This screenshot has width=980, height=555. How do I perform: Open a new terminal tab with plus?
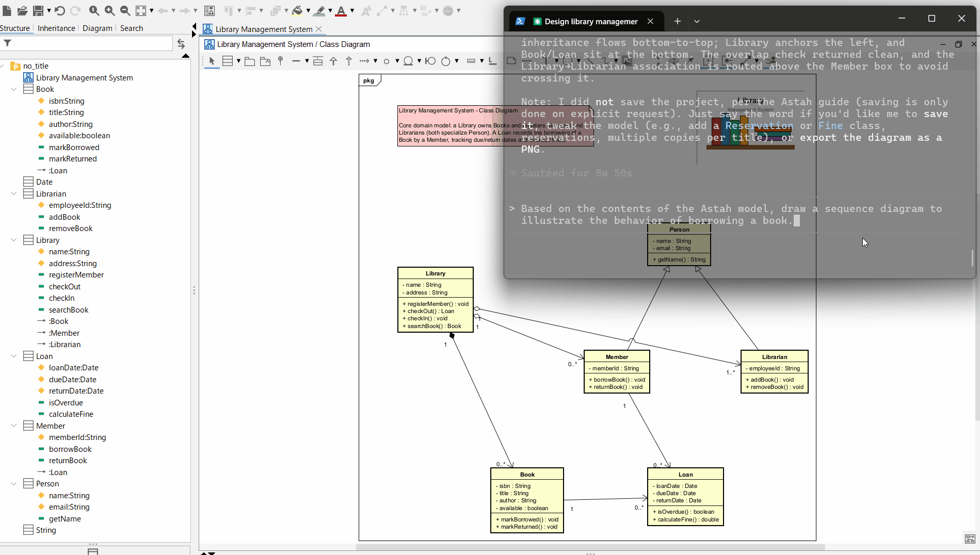678,21
